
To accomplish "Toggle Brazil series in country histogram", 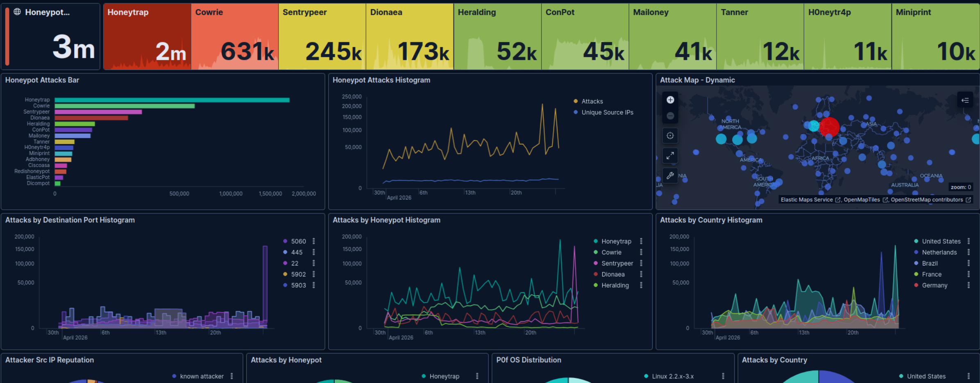I will (930, 263).
